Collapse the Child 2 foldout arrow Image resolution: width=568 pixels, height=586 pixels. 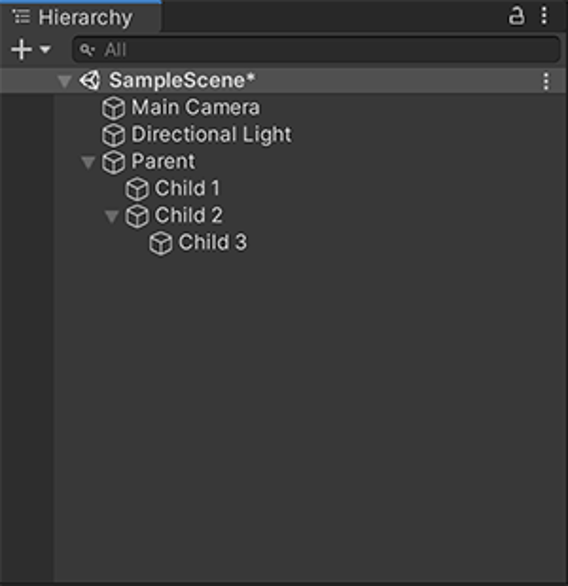[x=112, y=216]
